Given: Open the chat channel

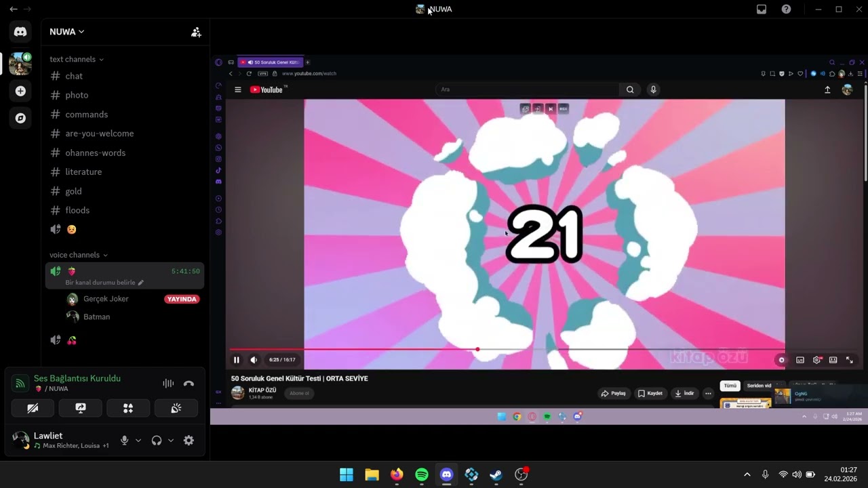Looking at the screenshot, I should click(x=125, y=76).
